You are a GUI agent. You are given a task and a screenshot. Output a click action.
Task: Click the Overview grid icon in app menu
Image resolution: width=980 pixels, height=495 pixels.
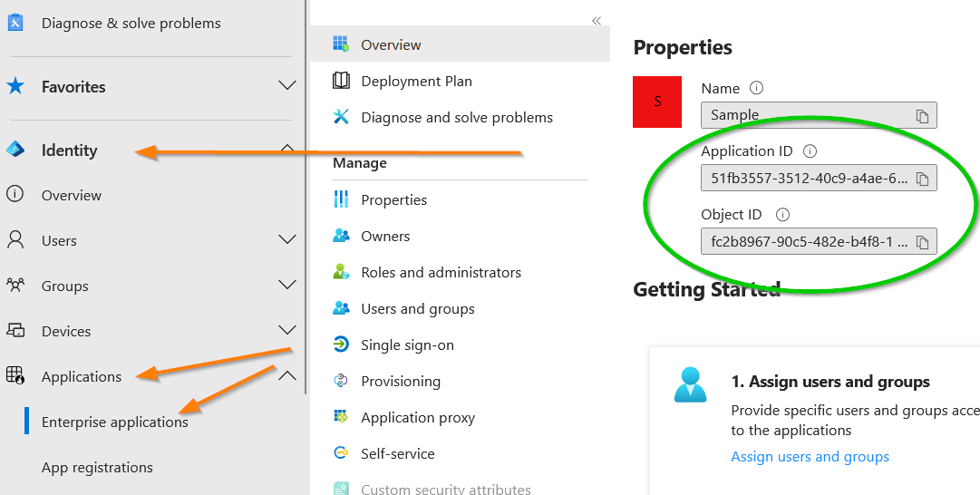(341, 44)
